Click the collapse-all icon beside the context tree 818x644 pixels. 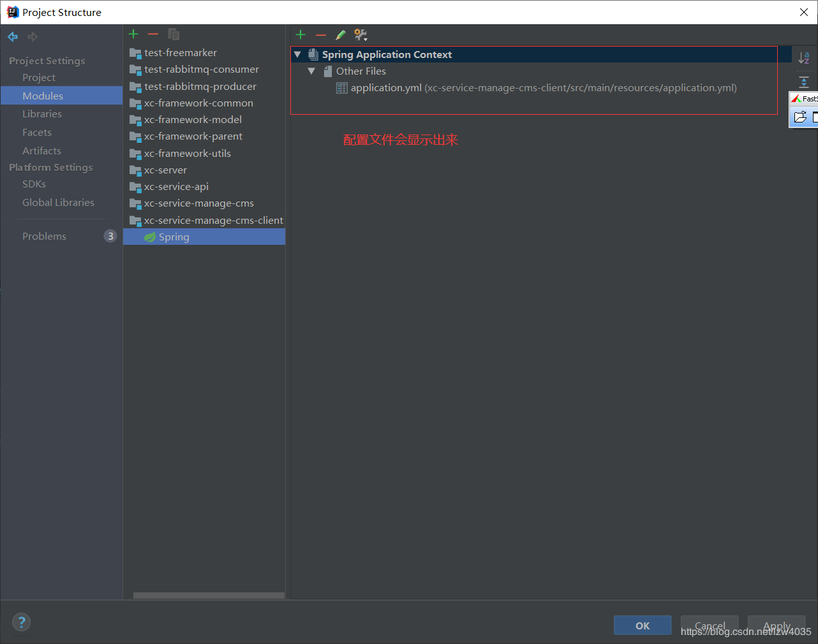804,82
